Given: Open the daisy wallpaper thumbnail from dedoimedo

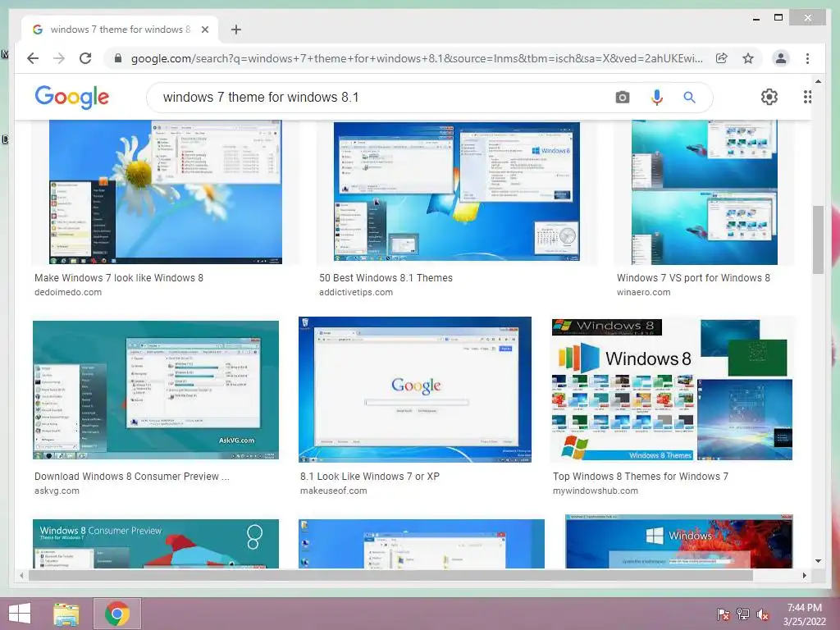Looking at the screenshot, I should [x=166, y=192].
